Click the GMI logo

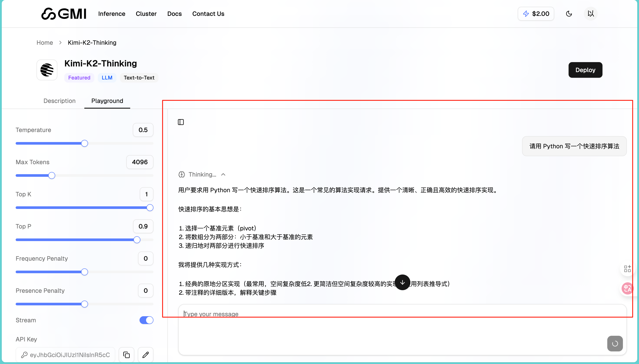coord(63,13)
